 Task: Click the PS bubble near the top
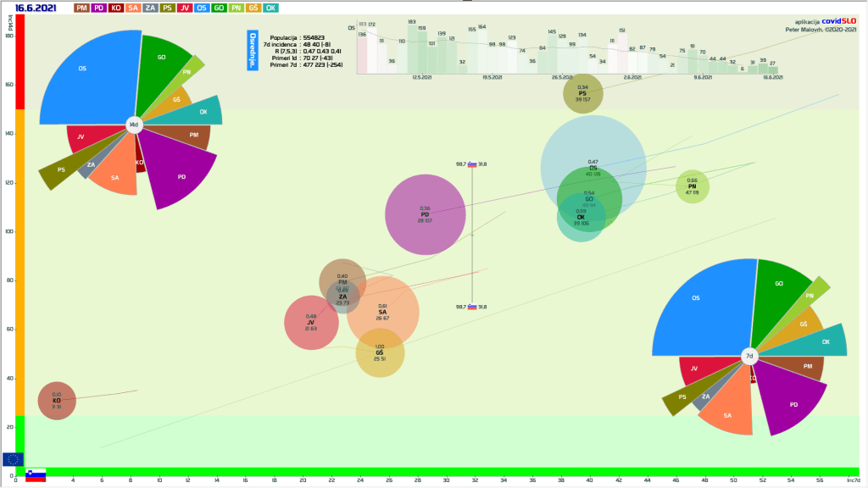click(582, 93)
